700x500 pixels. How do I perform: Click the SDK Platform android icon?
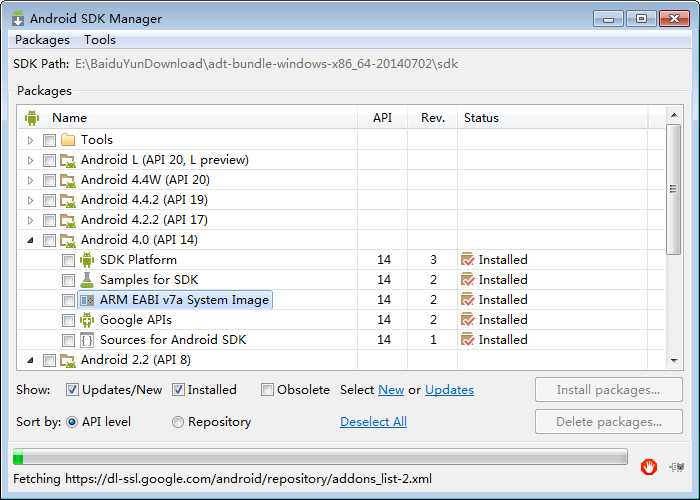point(87,260)
